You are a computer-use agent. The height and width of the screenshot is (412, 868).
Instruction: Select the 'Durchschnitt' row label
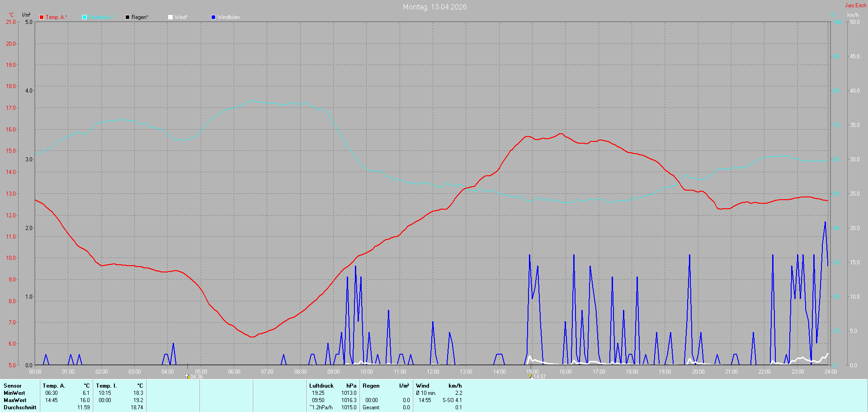[20, 407]
